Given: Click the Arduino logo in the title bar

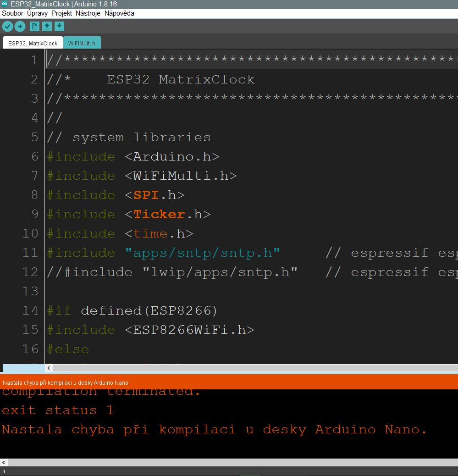Looking at the screenshot, I should point(5,4).
